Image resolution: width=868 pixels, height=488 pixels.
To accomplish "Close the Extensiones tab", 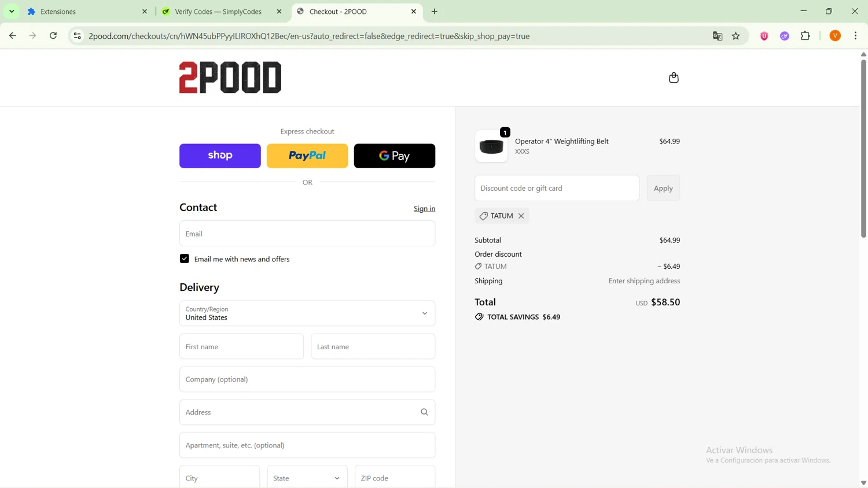I will [x=145, y=12].
